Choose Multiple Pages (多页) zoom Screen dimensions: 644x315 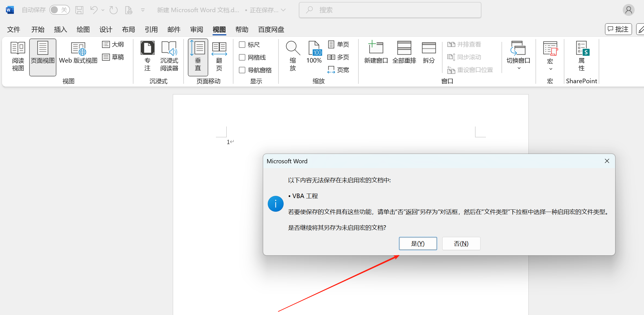click(339, 57)
